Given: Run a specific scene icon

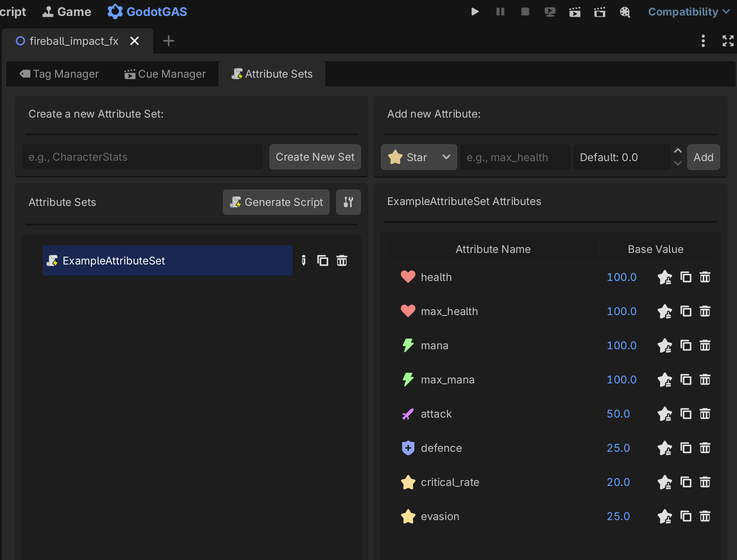Looking at the screenshot, I should tap(599, 12).
